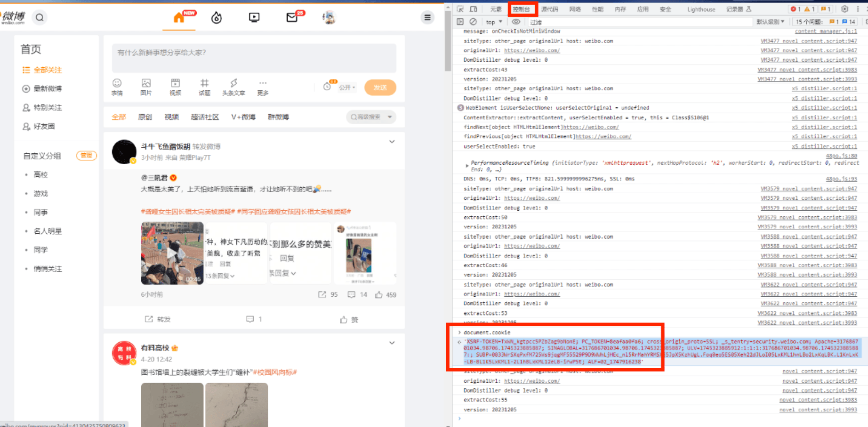
Task: Clear the console with the ban icon
Action: tap(473, 22)
